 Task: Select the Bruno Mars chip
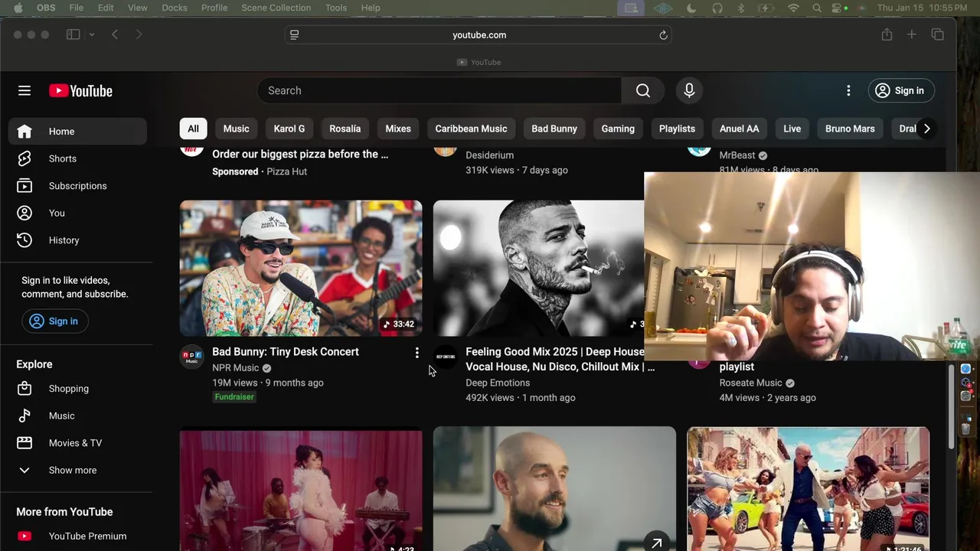point(850,129)
